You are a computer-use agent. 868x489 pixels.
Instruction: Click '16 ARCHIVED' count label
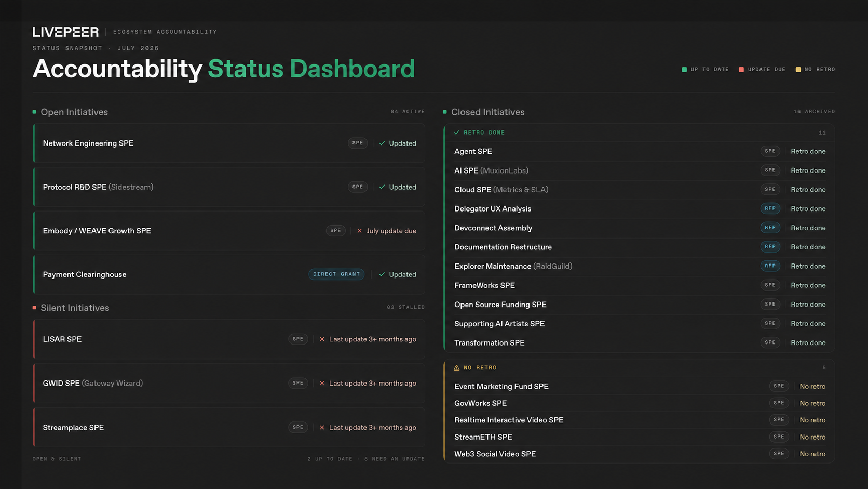pyautogui.click(x=814, y=112)
